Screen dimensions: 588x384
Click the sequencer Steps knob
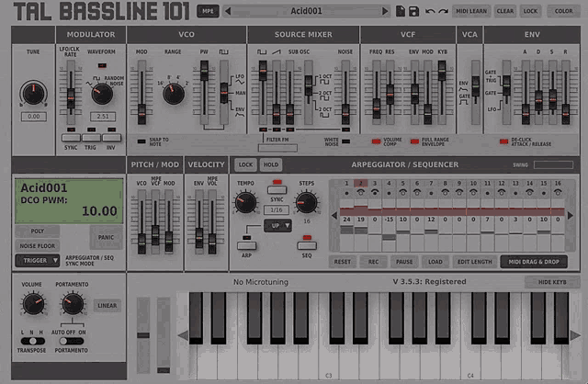click(306, 202)
